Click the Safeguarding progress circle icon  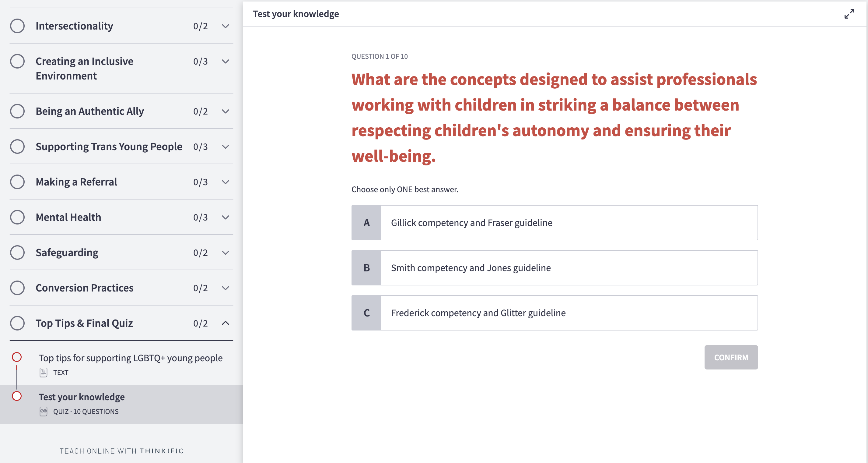tap(17, 253)
